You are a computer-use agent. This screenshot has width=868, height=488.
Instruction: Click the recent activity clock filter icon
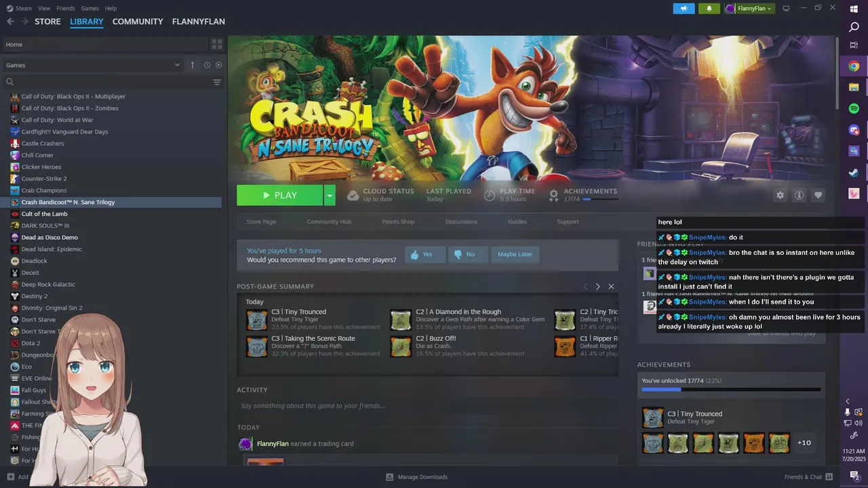(x=208, y=65)
